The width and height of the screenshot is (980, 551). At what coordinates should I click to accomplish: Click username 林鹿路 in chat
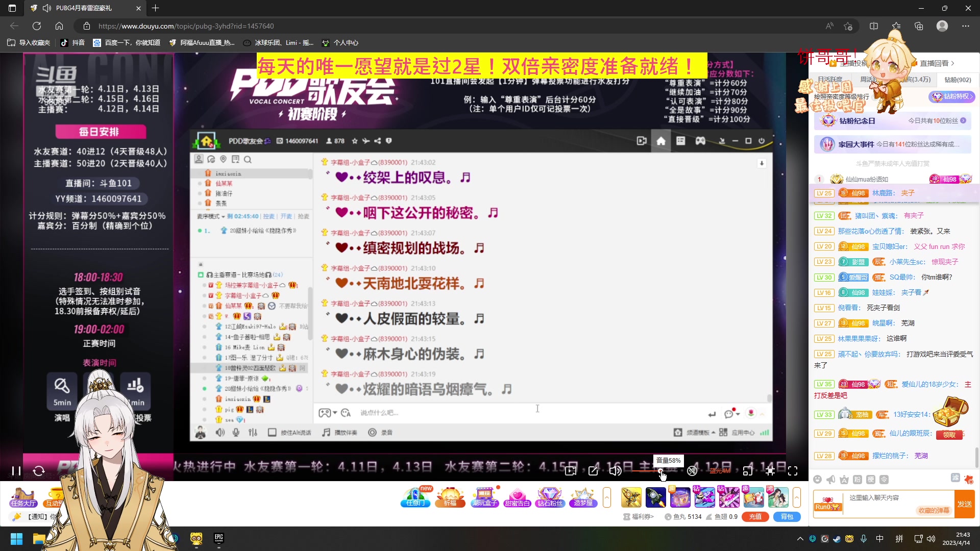(883, 193)
